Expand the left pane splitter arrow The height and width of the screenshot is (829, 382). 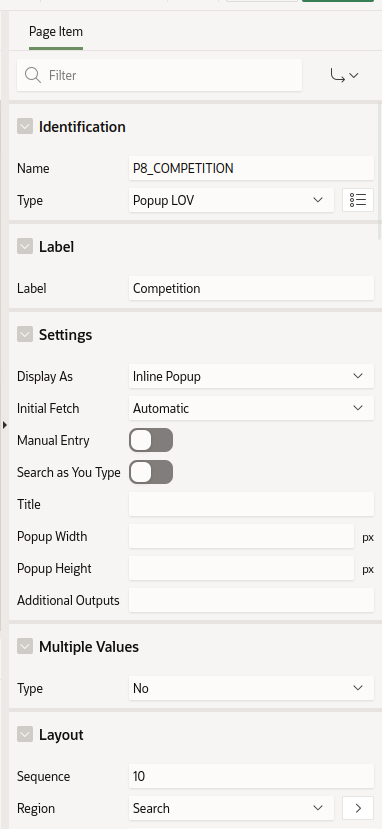[4, 424]
